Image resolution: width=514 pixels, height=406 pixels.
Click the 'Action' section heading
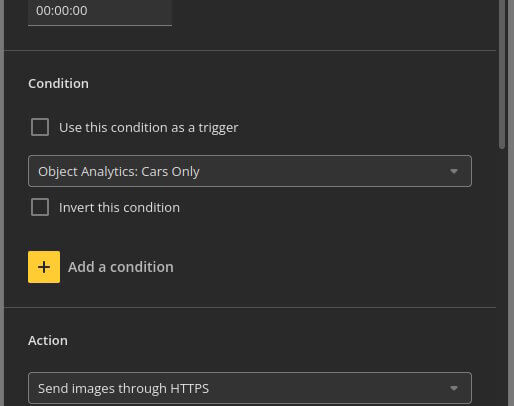[48, 341]
